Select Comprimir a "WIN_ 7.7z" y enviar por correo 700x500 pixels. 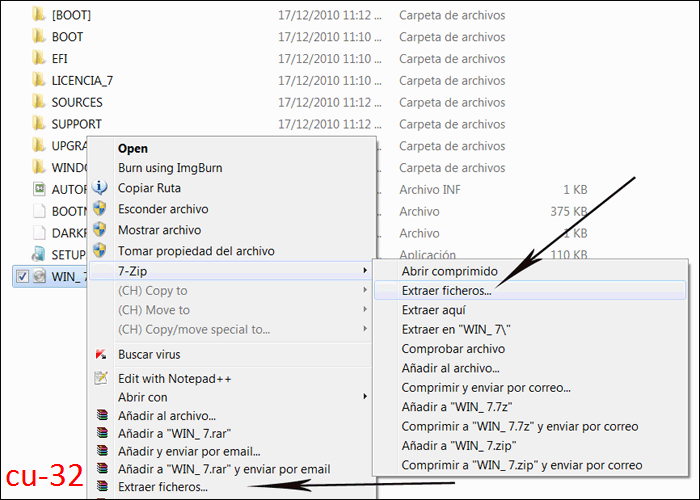[x=520, y=426]
